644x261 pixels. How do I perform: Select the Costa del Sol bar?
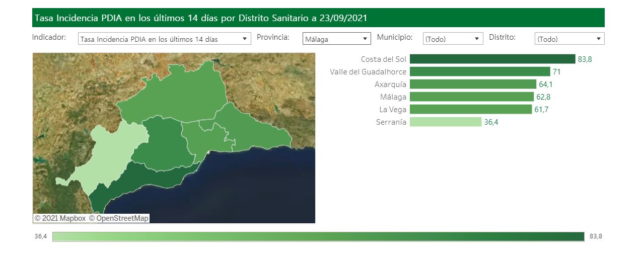[x=492, y=59]
